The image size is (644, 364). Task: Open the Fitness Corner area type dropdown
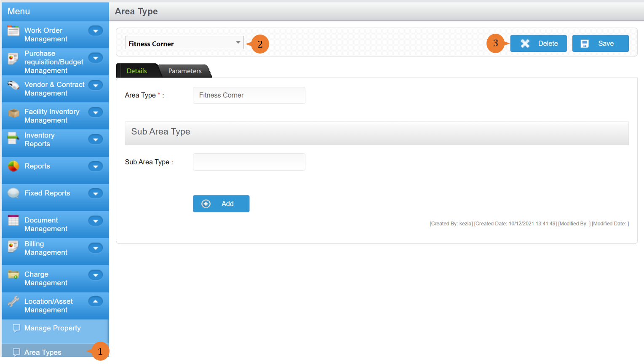click(184, 43)
